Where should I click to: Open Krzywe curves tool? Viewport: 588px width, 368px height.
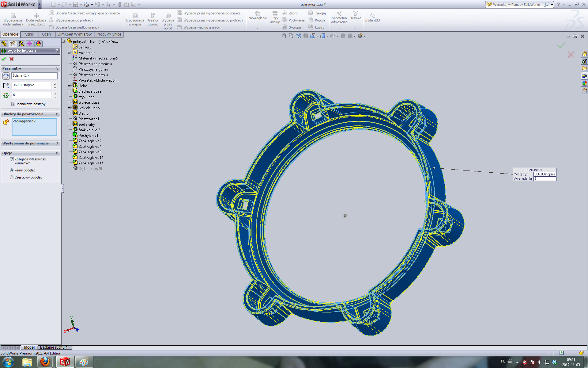point(356,16)
